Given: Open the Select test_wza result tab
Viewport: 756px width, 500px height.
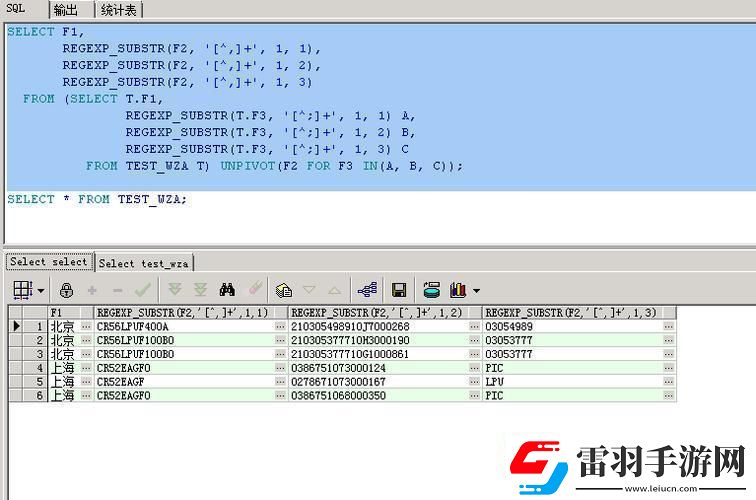Looking at the screenshot, I should click(145, 263).
